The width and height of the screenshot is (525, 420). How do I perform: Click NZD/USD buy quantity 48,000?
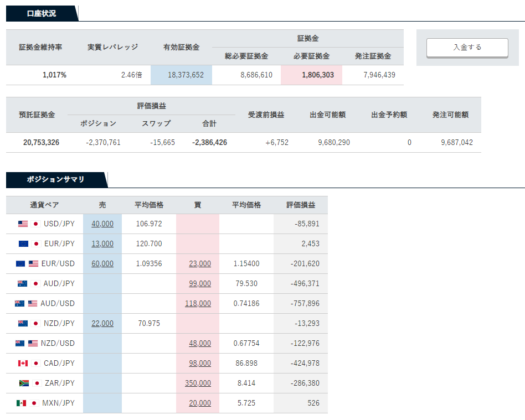tap(200, 343)
